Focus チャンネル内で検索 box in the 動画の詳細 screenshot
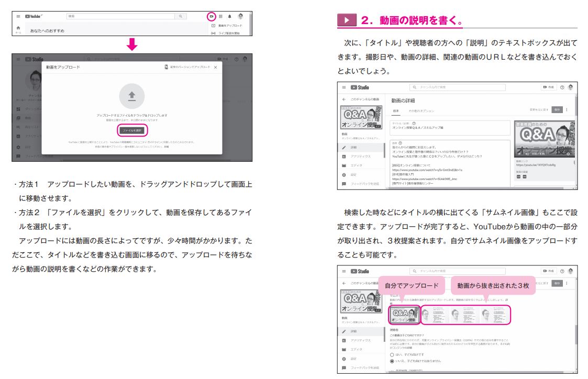 point(458,87)
